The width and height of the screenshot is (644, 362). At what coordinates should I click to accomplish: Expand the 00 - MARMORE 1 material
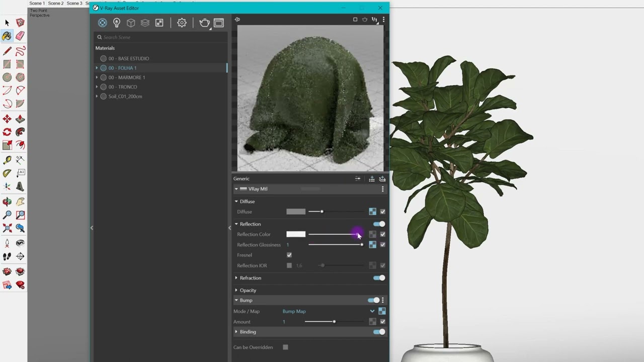(x=97, y=77)
